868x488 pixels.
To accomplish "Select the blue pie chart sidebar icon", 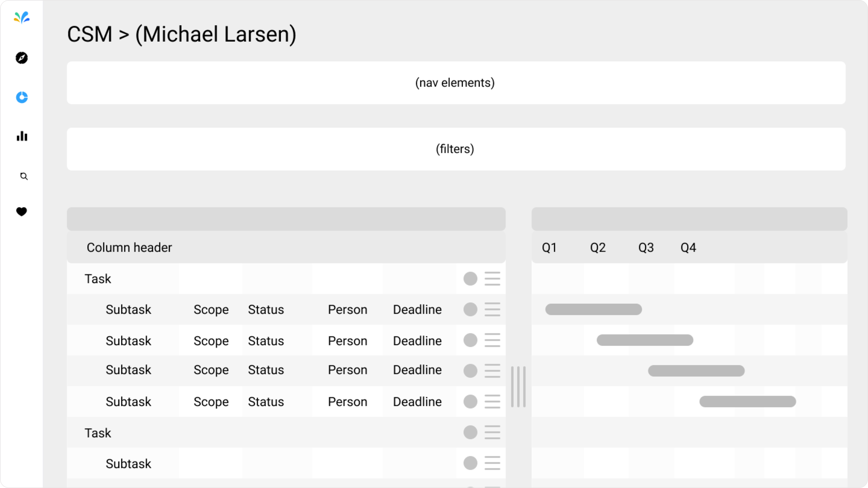I will [22, 97].
